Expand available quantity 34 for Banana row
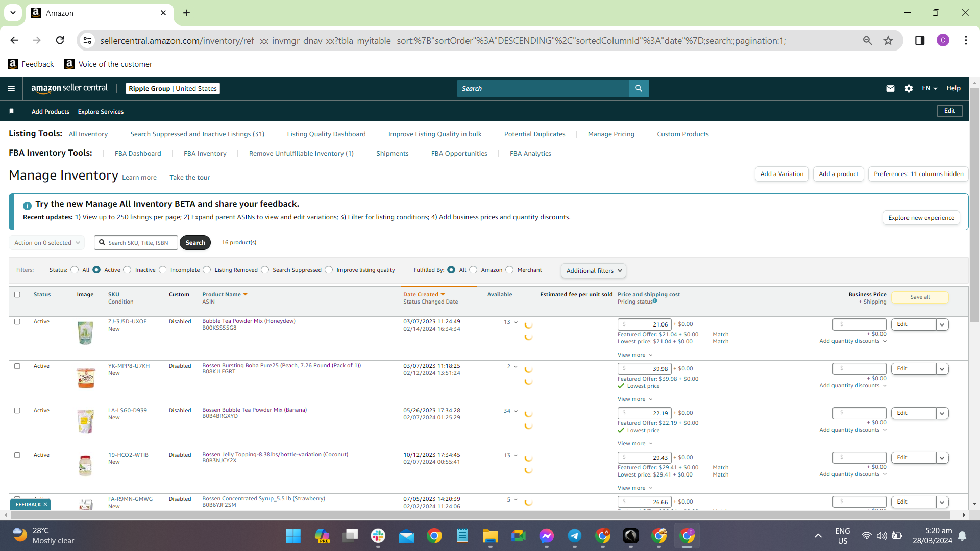Image resolution: width=980 pixels, height=551 pixels. pos(511,411)
